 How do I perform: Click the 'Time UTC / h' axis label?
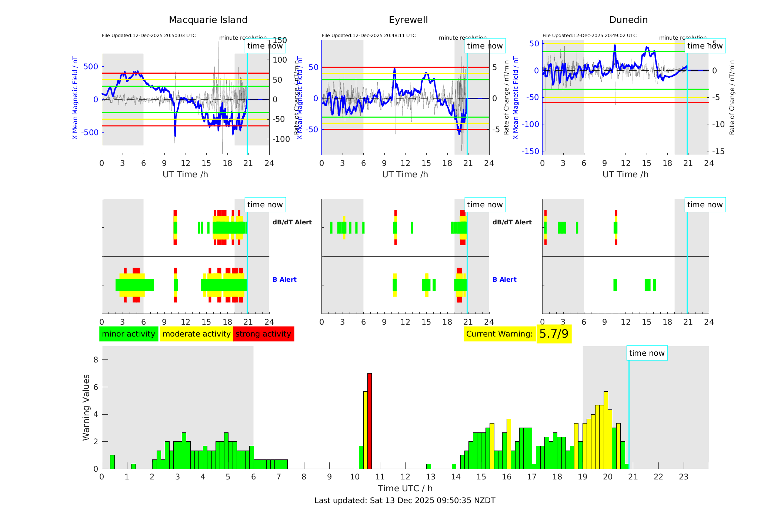(405, 488)
